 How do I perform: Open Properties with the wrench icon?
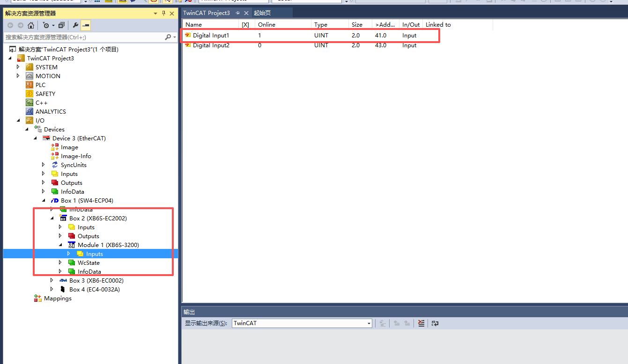[x=75, y=25]
